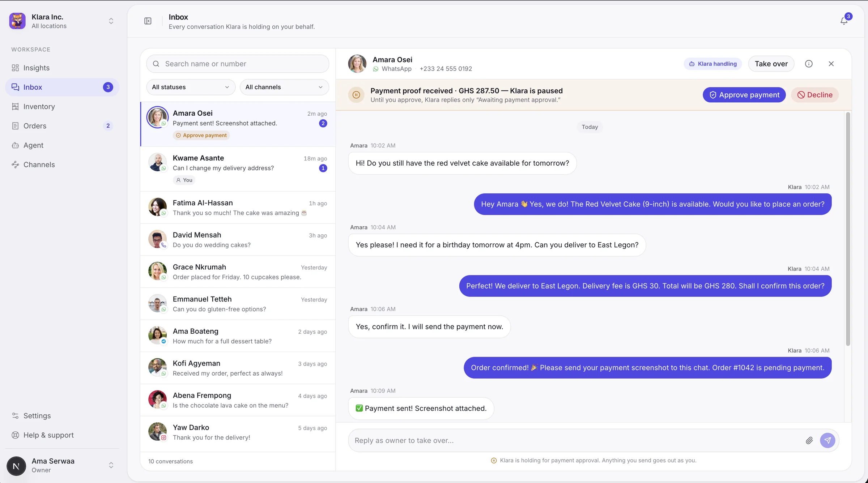Screen dimensions: 868x483
Task: Open David Mensah's conversation
Action: coord(238,240)
